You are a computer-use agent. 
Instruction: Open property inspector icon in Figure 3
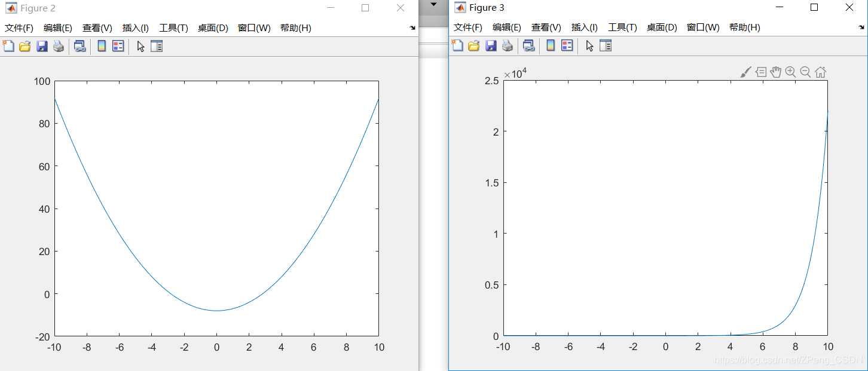point(606,46)
